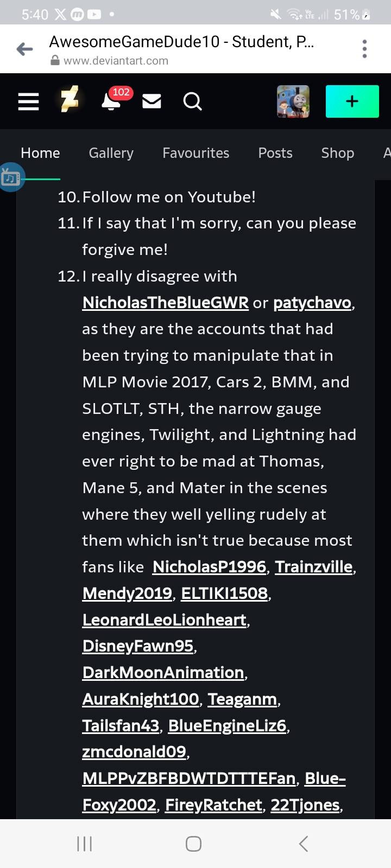
Task: Visit the Trainzville user link
Action: (314, 567)
